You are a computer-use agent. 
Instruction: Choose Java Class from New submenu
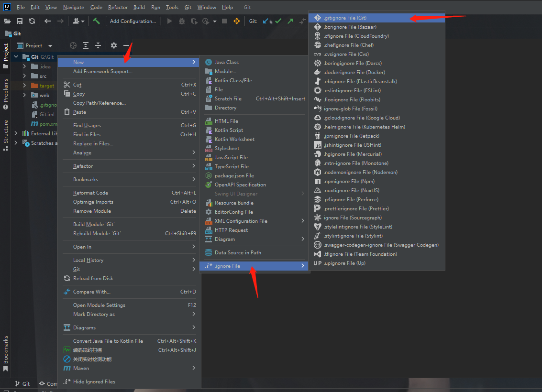click(x=255, y=62)
